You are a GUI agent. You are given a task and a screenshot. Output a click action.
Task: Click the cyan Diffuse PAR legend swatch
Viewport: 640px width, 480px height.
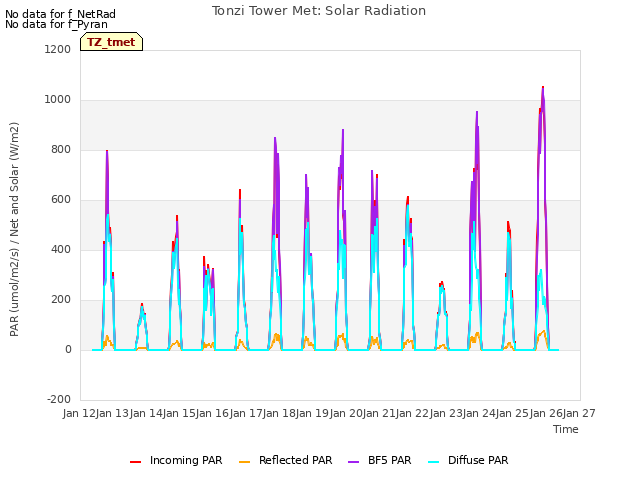(x=434, y=462)
